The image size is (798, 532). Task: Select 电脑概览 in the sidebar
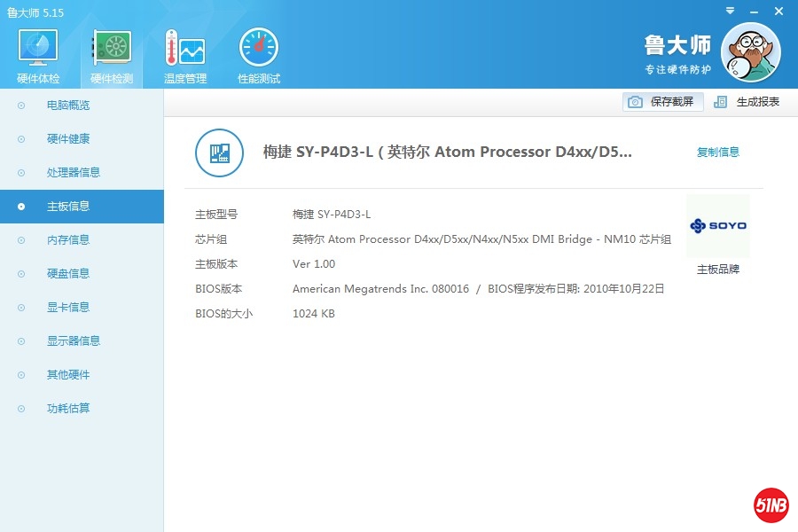click(68, 106)
